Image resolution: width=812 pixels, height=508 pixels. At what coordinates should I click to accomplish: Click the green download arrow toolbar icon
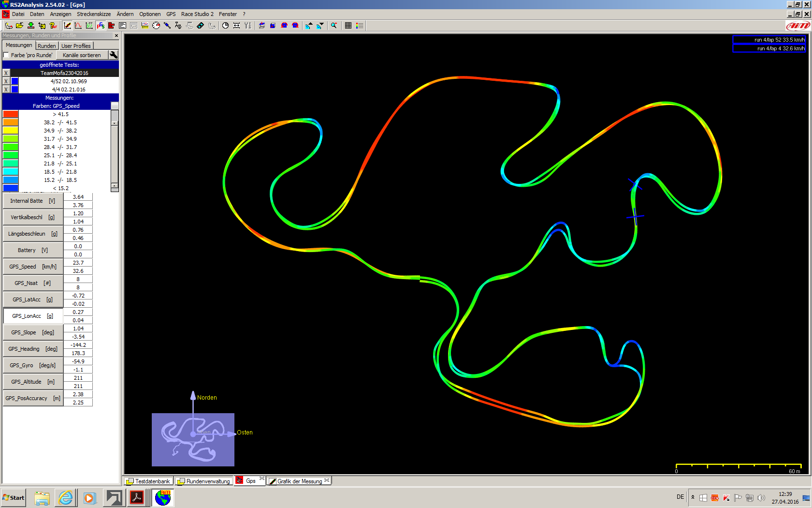click(x=30, y=26)
